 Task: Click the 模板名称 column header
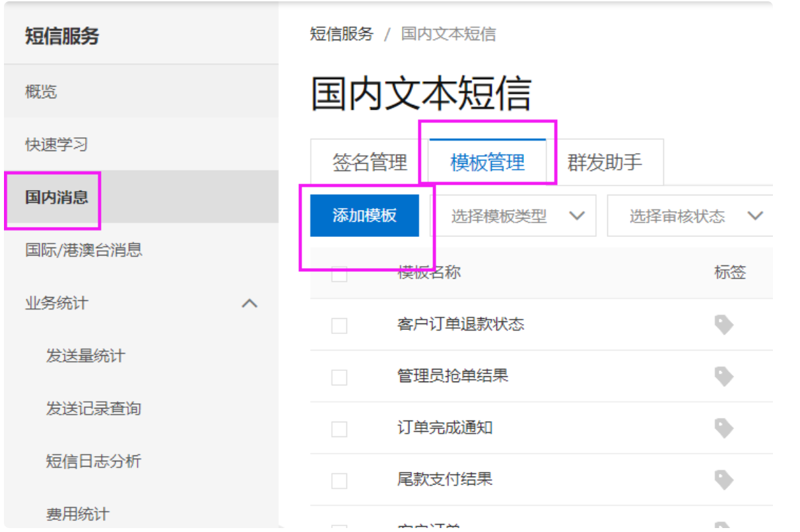tap(429, 272)
